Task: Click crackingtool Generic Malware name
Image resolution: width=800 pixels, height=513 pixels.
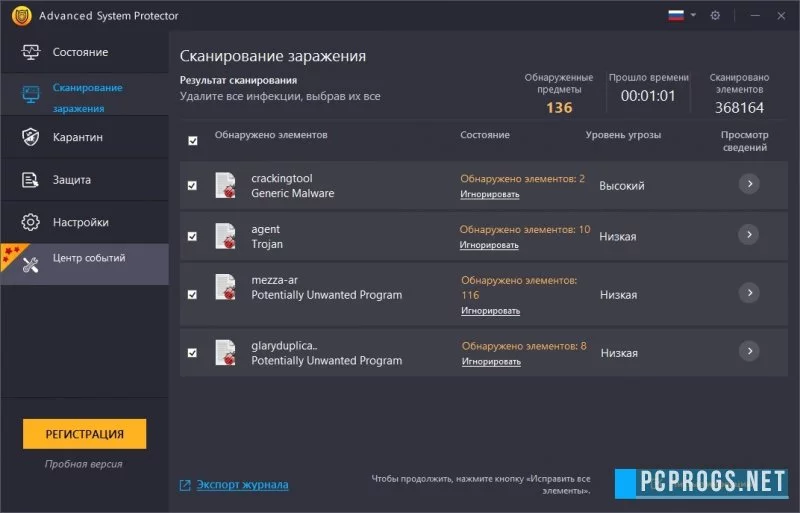Action: pos(292,186)
